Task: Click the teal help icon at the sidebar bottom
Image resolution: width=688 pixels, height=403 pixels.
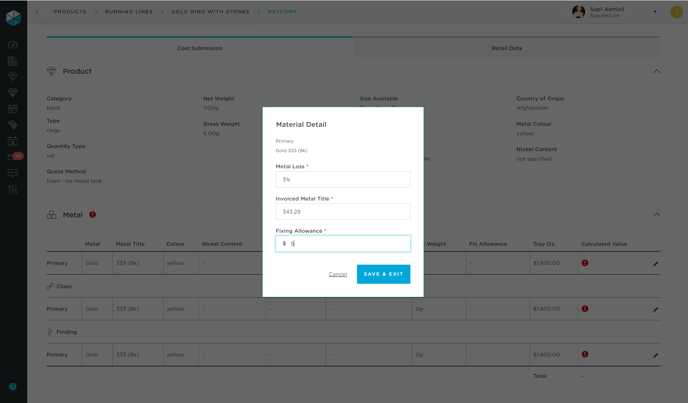Action: tap(13, 386)
